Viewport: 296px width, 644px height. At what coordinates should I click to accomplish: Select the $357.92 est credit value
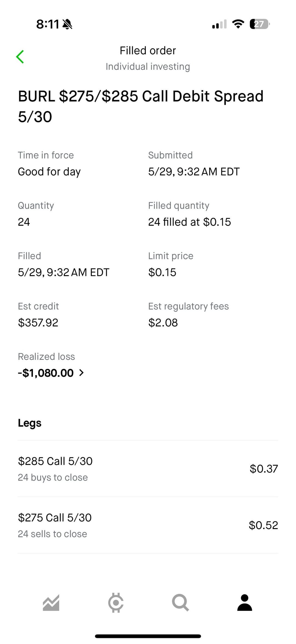38,323
